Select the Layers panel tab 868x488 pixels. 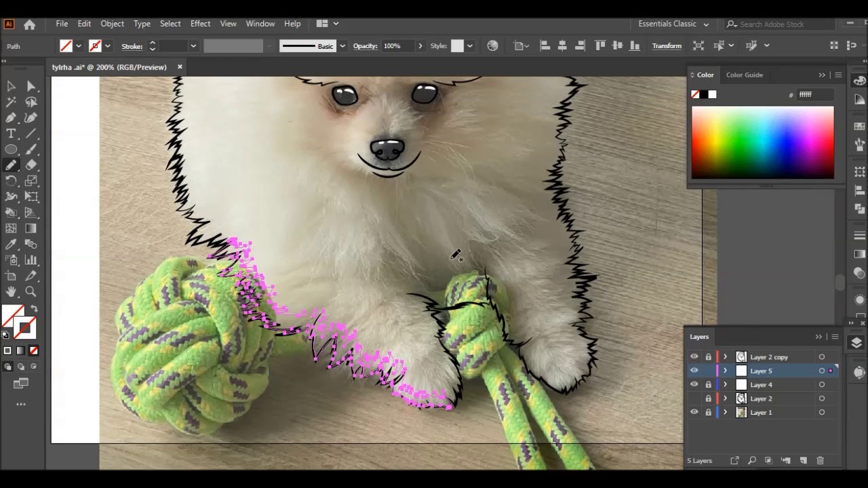[x=699, y=337]
